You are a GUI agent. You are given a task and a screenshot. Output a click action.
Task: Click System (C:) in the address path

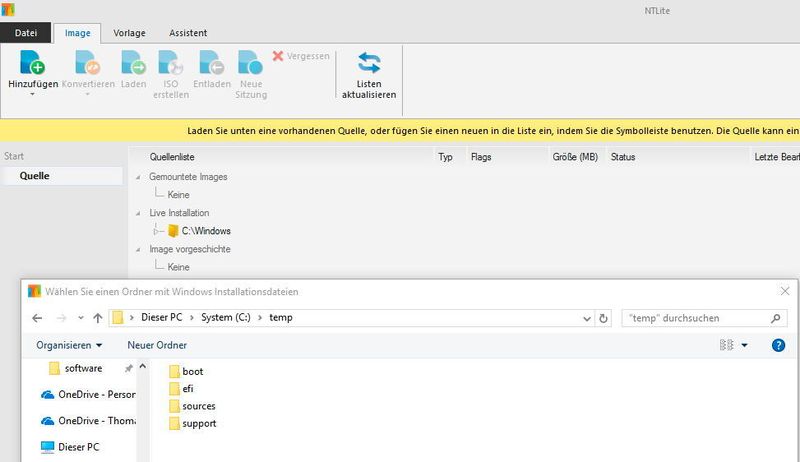(226, 317)
